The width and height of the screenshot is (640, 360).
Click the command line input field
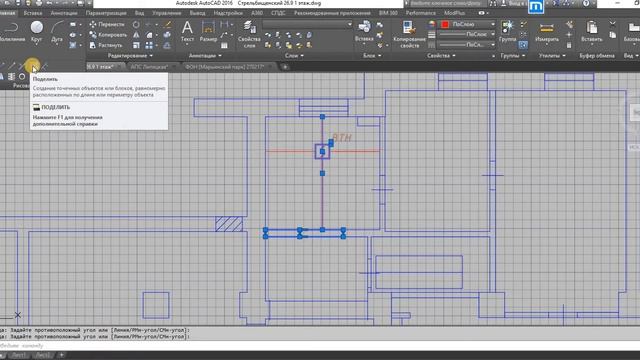pos(320,346)
